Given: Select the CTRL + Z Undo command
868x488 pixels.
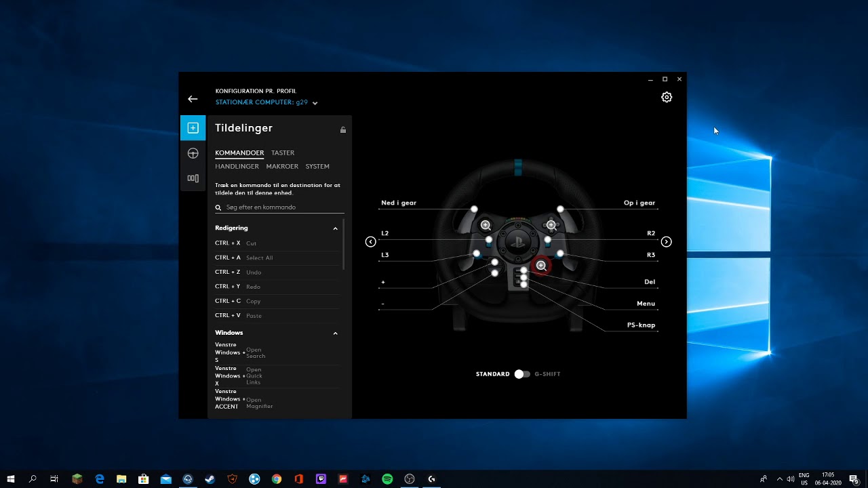Looking at the screenshot, I should (277, 272).
